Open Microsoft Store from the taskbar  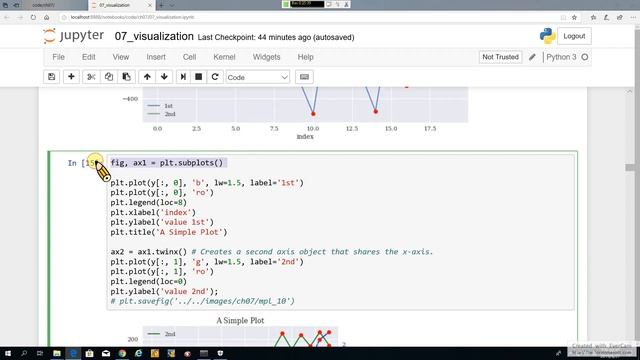tap(89, 353)
